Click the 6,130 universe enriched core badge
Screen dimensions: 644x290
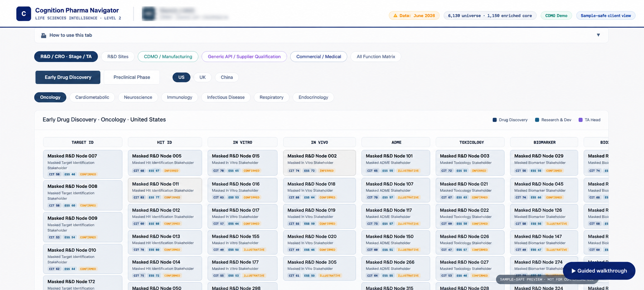(490, 15)
